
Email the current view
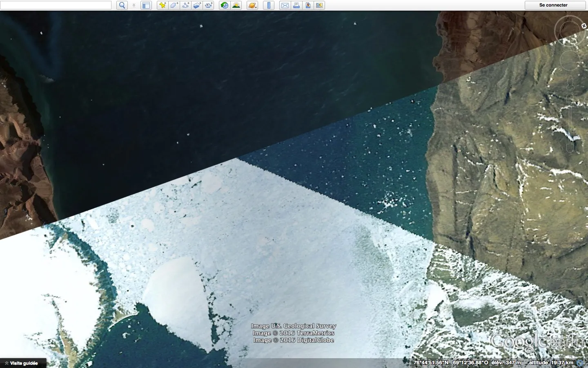(x=285, y=5)
